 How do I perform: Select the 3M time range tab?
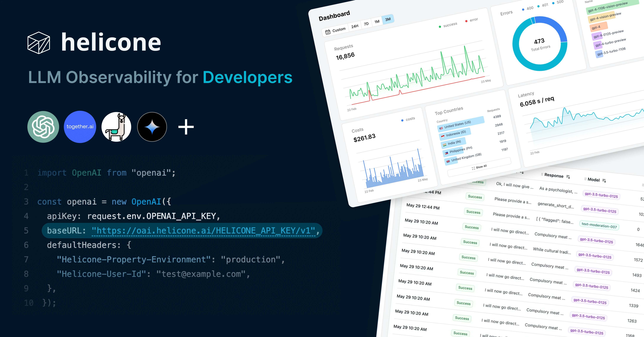(x=388, y=19)
